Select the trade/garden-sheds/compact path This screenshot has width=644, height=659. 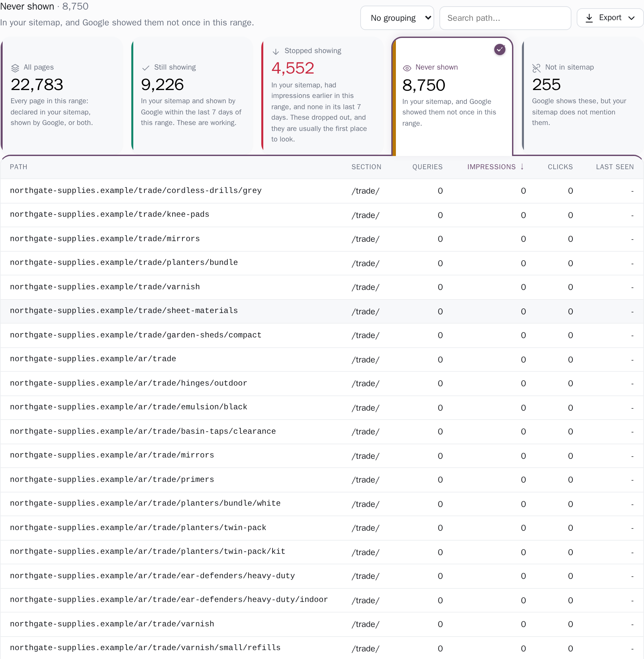[x=136, y=335]
